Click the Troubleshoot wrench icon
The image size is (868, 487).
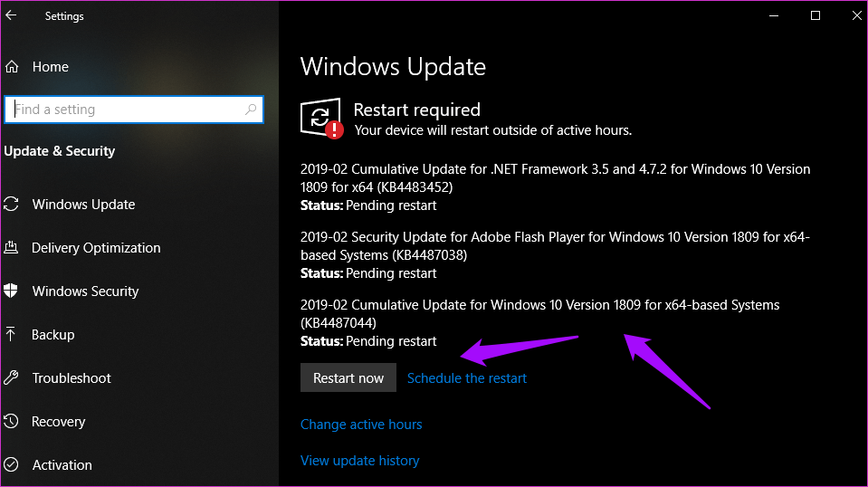(11, 378)
